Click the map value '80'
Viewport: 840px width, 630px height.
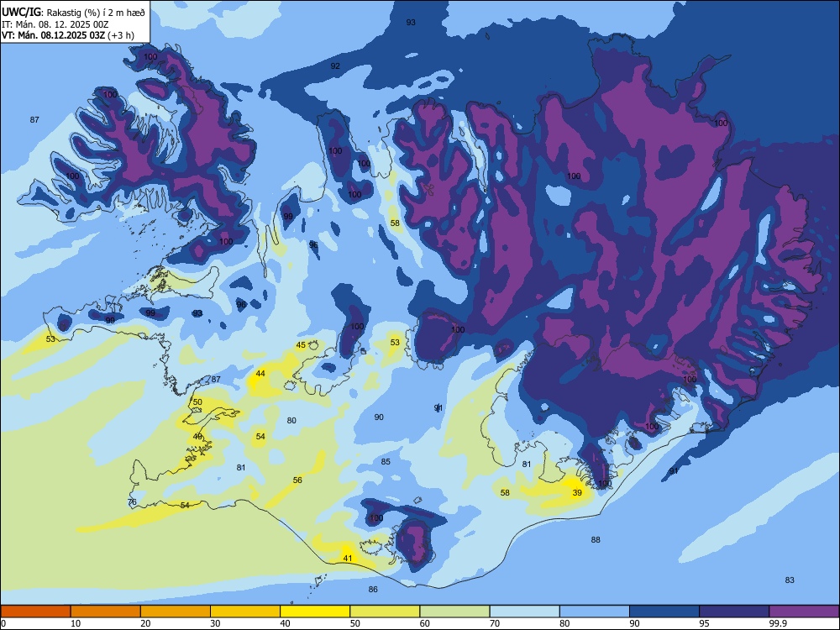[291, 421]
